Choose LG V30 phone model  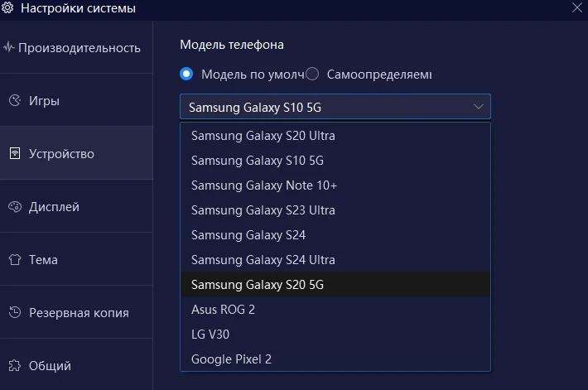point(335,335)
